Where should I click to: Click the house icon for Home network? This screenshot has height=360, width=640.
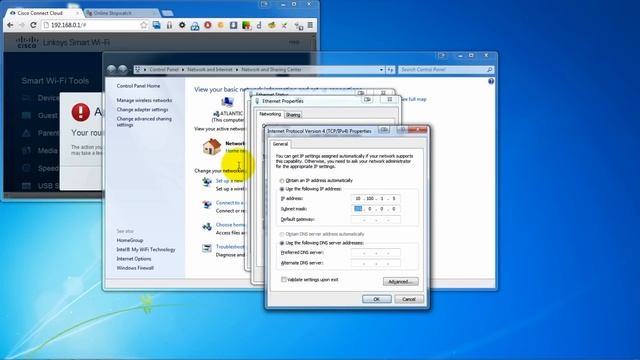pyautogui.click(x=212, y=147)
